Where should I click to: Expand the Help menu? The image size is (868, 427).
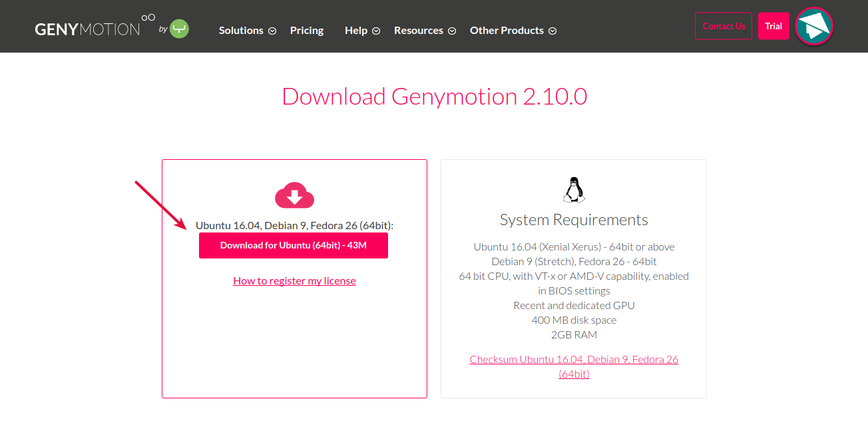click(x=357, y=30)
